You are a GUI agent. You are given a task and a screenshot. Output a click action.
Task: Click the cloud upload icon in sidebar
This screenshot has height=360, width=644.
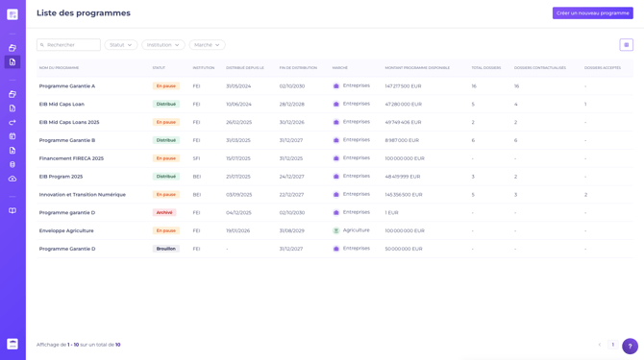coord(12,179)
